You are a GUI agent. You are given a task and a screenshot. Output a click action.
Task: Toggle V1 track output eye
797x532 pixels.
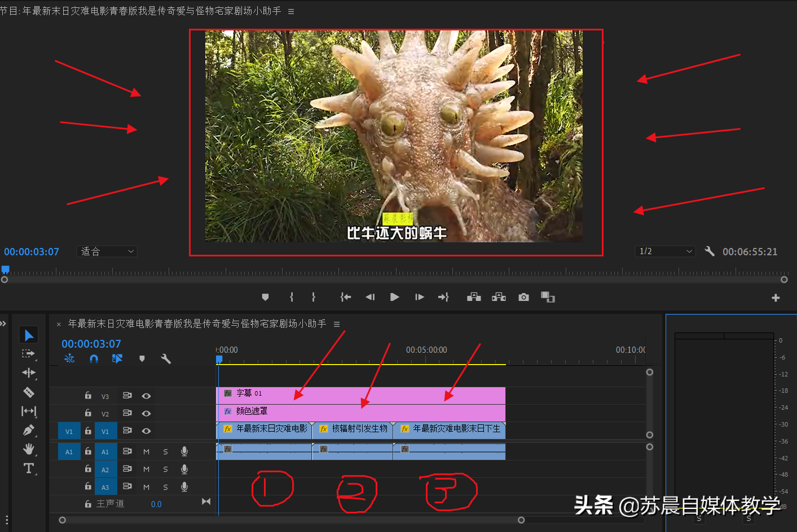(x=146, y=431)
